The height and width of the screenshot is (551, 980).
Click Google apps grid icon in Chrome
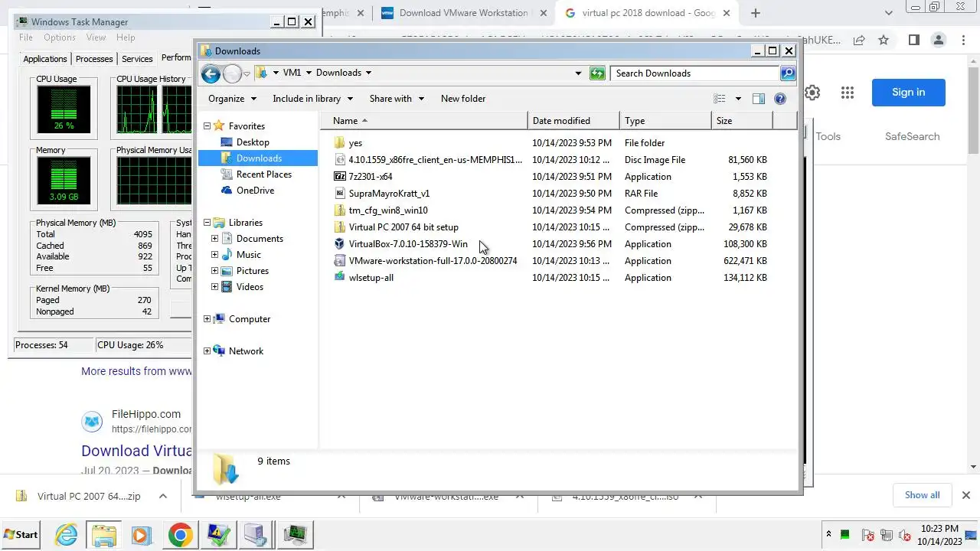(847, 93)
